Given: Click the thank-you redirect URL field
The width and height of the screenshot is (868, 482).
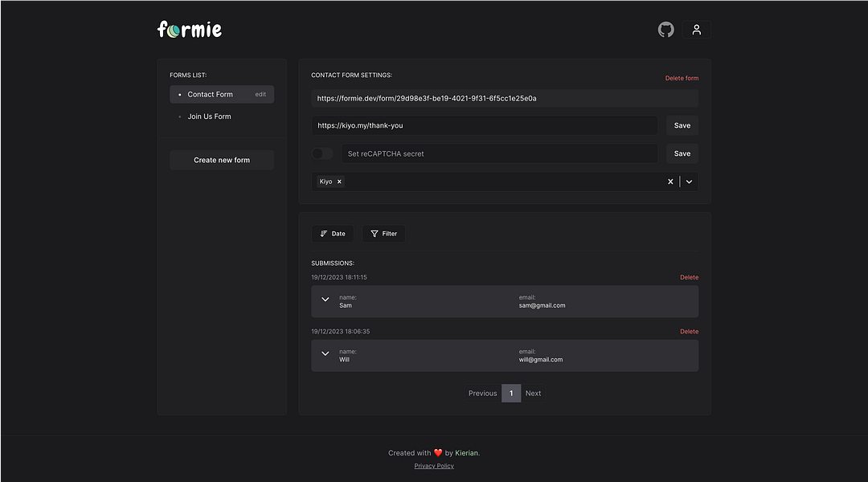Looking at the screenshot, I should click(x=485, y=125).
